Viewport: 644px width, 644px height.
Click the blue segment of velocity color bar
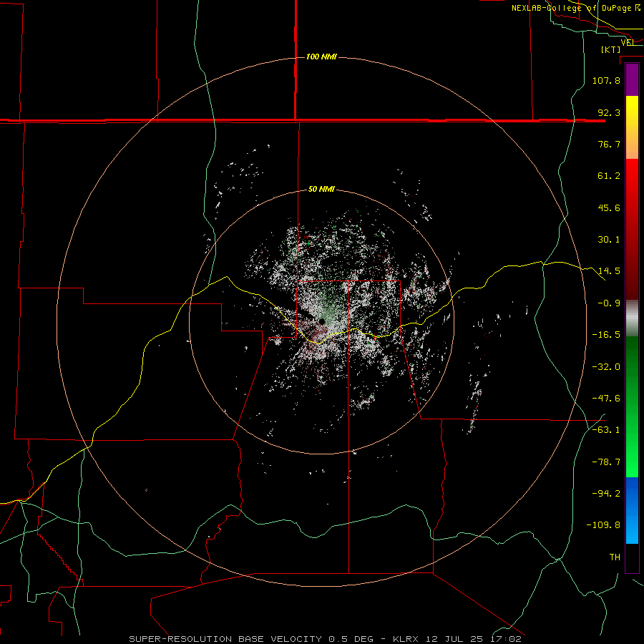pyautogui.click(x=632, y=510)
